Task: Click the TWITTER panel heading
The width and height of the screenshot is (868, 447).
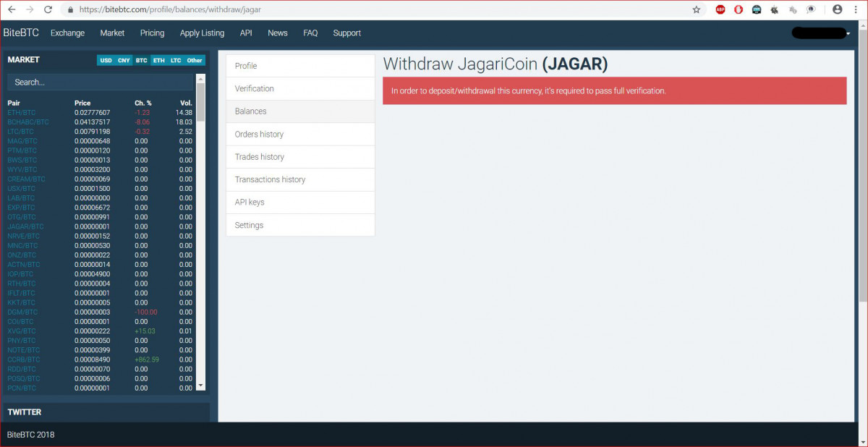Action: 25,412
